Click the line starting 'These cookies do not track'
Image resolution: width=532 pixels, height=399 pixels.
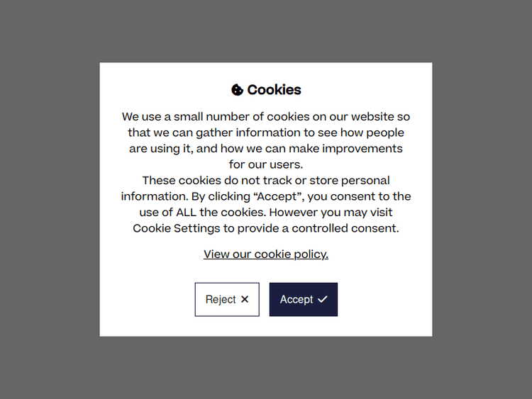pyautogui.click(x=266, y=180)
